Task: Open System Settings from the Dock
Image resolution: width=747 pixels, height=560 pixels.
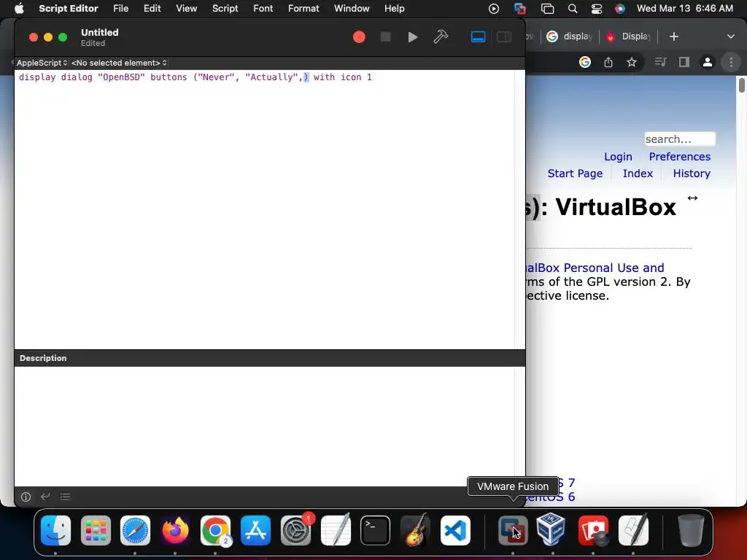Action: point(295,530)
